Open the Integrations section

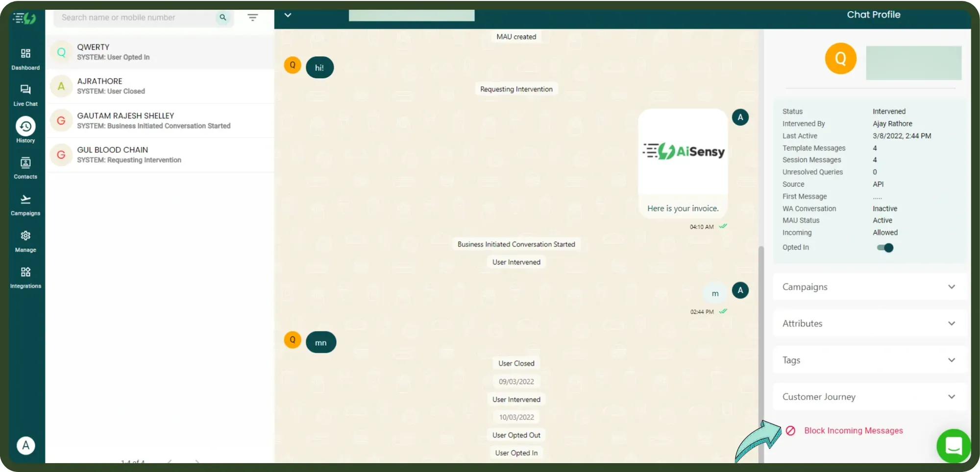point(25,276)
